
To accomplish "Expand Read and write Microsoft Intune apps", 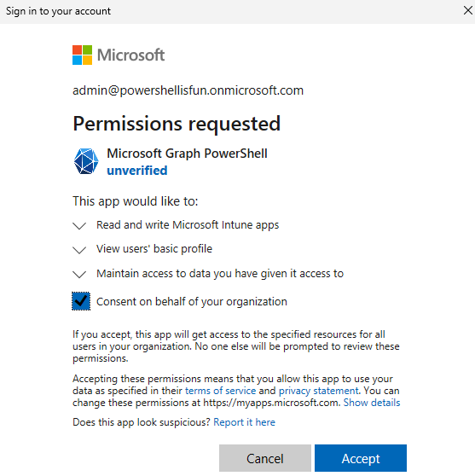I will 79,225.
